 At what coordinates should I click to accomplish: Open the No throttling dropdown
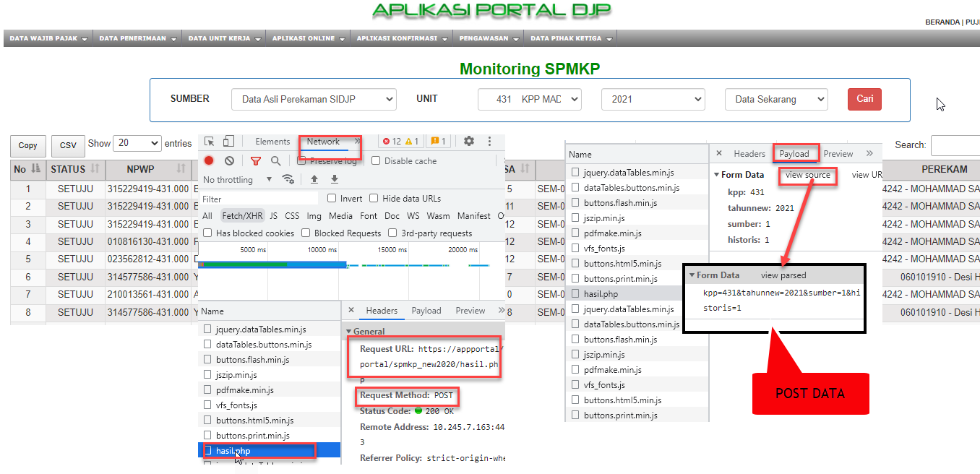(x=238, y=179)
